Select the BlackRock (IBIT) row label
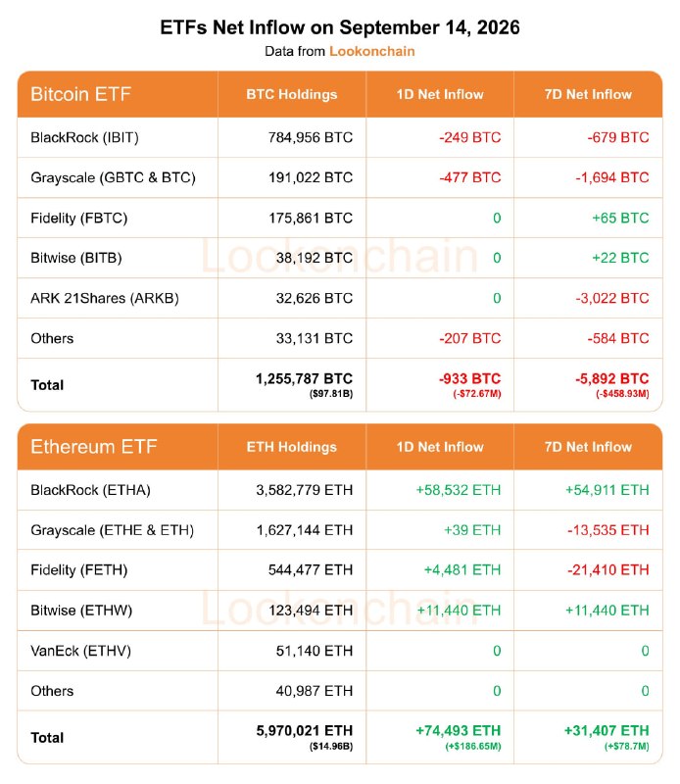The image size is (680, 784). pos(84,137)
